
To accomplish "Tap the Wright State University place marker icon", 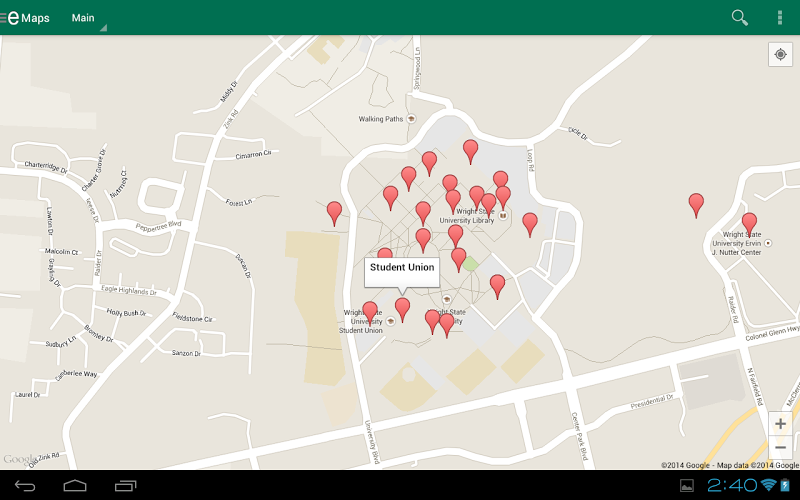I will point(447,299).
